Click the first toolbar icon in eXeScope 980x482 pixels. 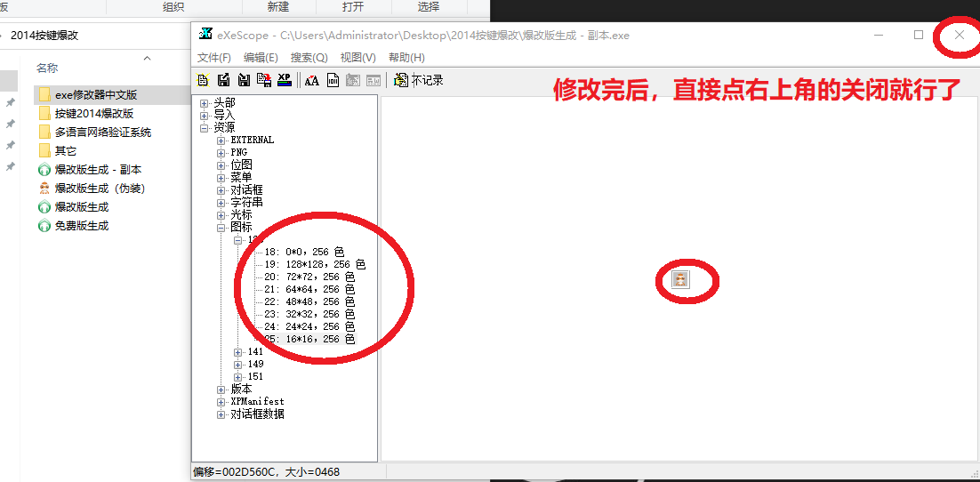pos(203,80)
